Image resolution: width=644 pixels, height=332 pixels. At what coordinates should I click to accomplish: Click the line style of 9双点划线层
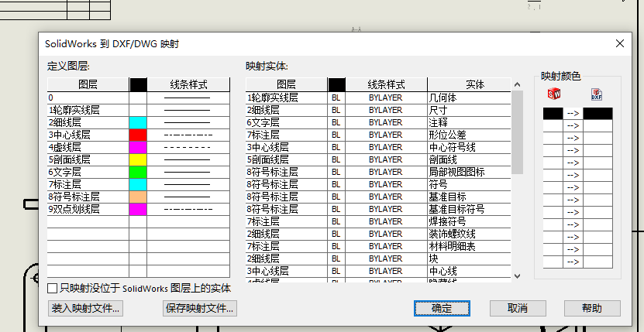[x=188, y=209]
